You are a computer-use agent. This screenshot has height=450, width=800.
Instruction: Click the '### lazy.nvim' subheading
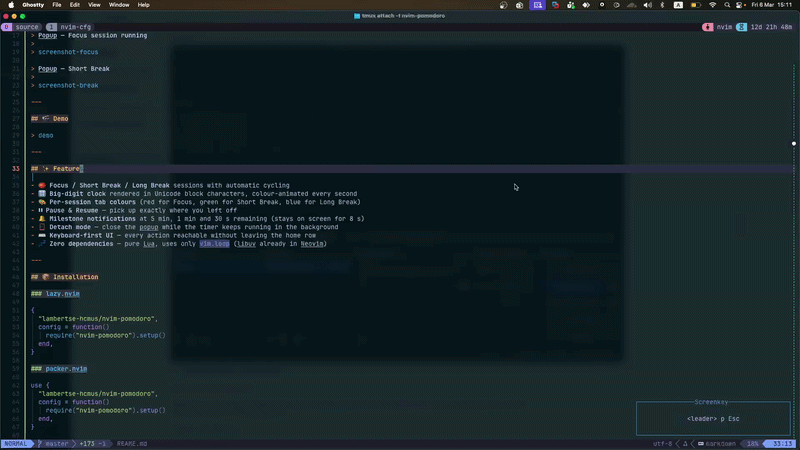pyautogui.click(x=55, y=294)
